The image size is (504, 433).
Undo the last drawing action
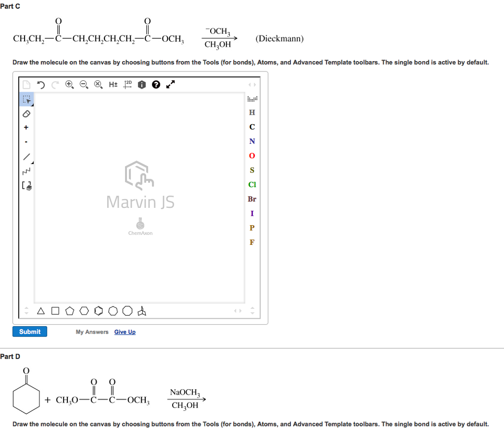41,85
